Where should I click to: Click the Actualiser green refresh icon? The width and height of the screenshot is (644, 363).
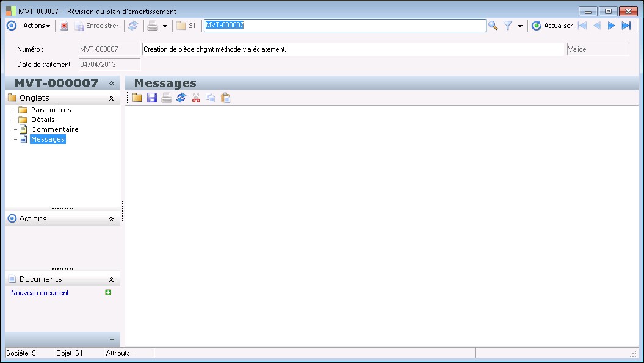[537, 26]
